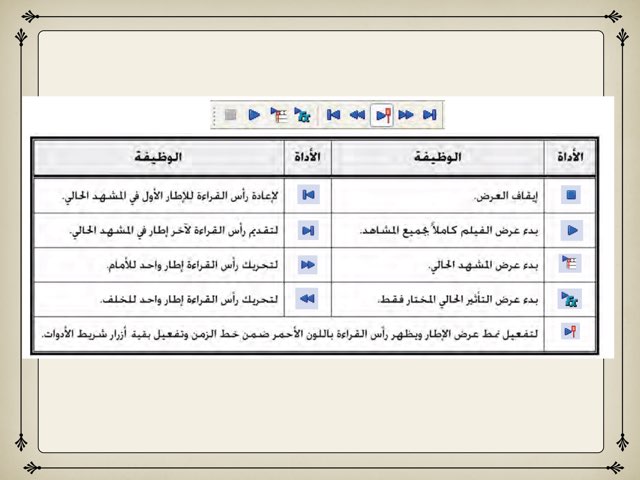Click the scene icon beside بدء عرض المشهد الحالي
Viewport: 640px width, 480px height.
[x=570, y=264]
